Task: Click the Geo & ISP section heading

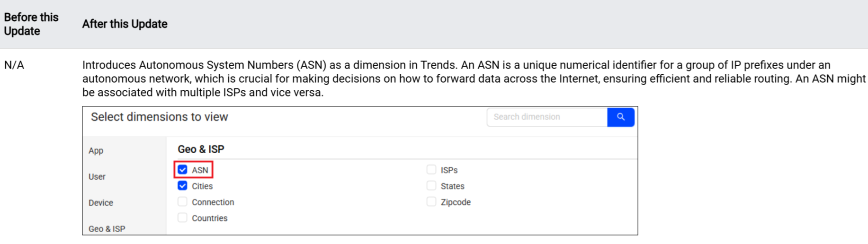Action: (x=201, y=149)
